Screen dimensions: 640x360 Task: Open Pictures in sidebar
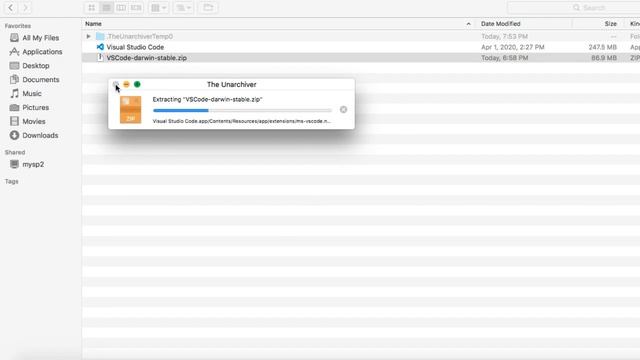[36, 107]
